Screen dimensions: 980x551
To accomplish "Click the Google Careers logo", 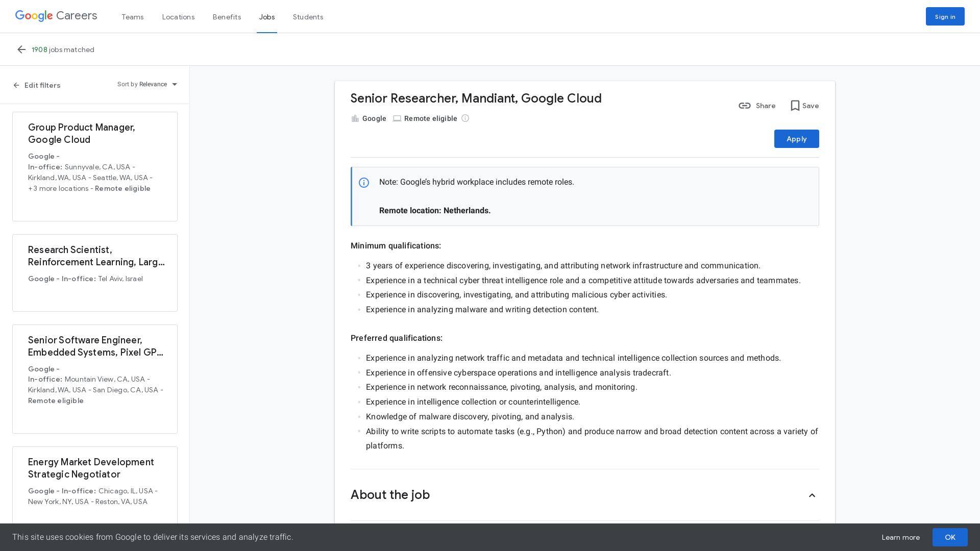I will (x=56, y=15).
